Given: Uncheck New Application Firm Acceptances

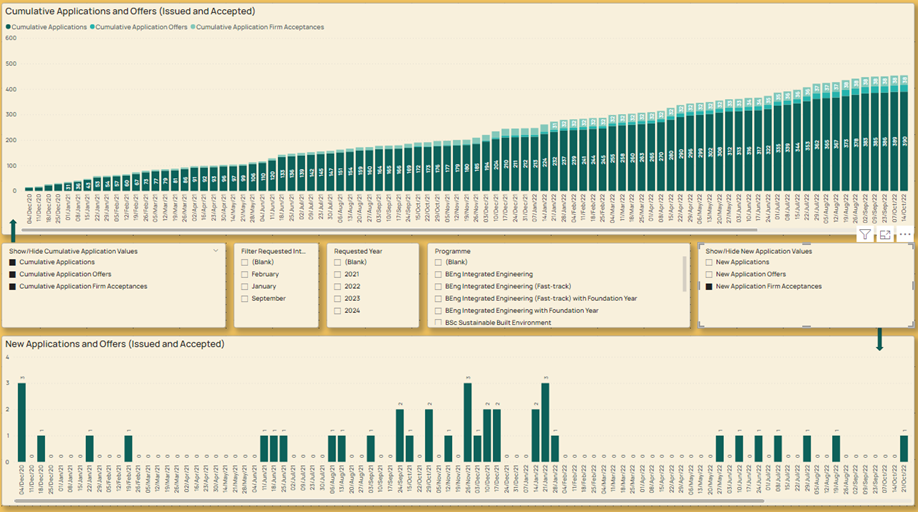Looking at the screenshot, I should (709, 287).
